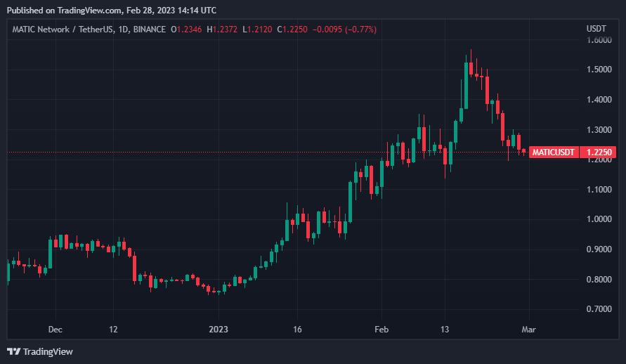Click the 0.7000 price axis label
The height and width of the screenshot is (364, 626).
599,309
